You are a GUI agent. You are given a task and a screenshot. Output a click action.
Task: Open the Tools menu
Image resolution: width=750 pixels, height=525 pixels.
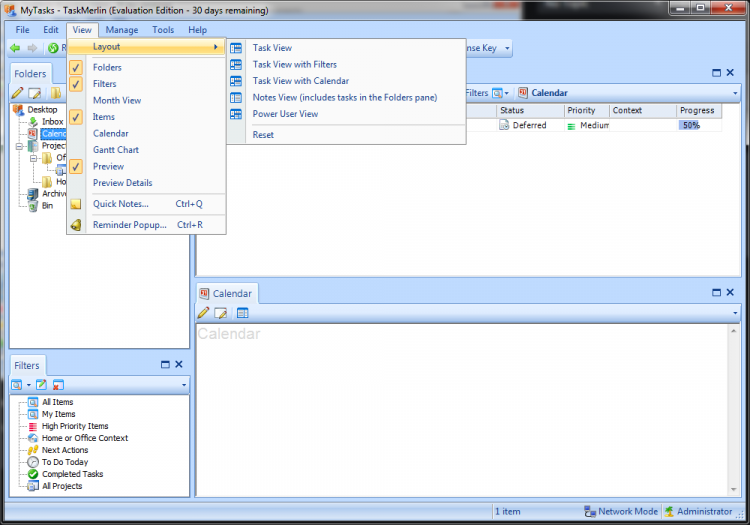163,30
